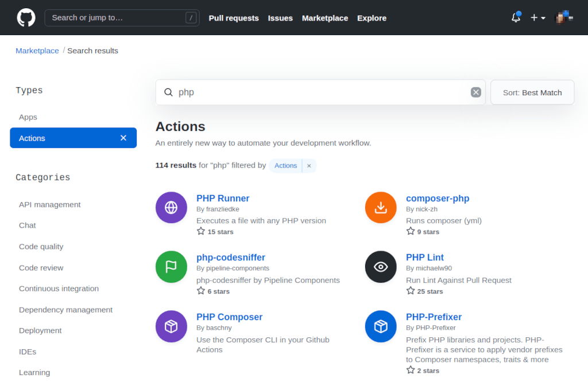This screenshot has height=386, width=588.
Task: Click the Marketplace breadcrumb link
Action: pyautogui.click(x=37, y=50)
